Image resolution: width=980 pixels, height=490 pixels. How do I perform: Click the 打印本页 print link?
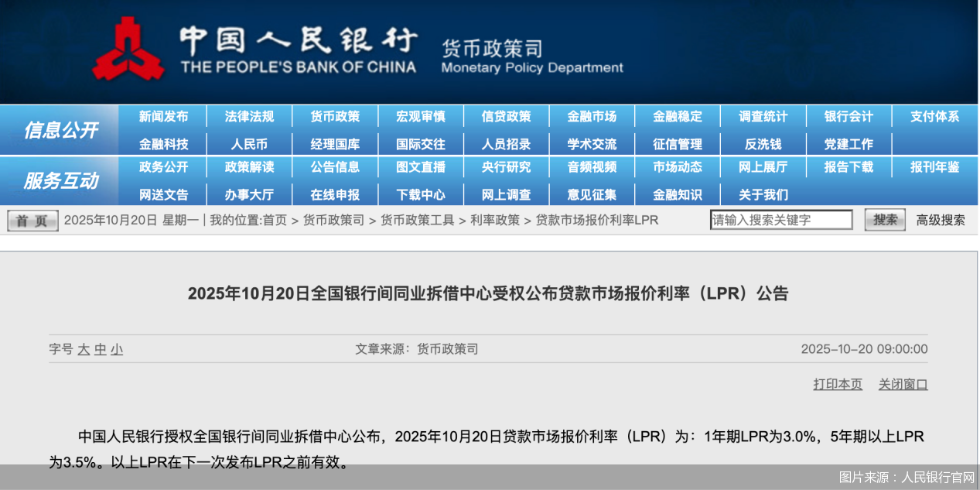click(837, 384)
